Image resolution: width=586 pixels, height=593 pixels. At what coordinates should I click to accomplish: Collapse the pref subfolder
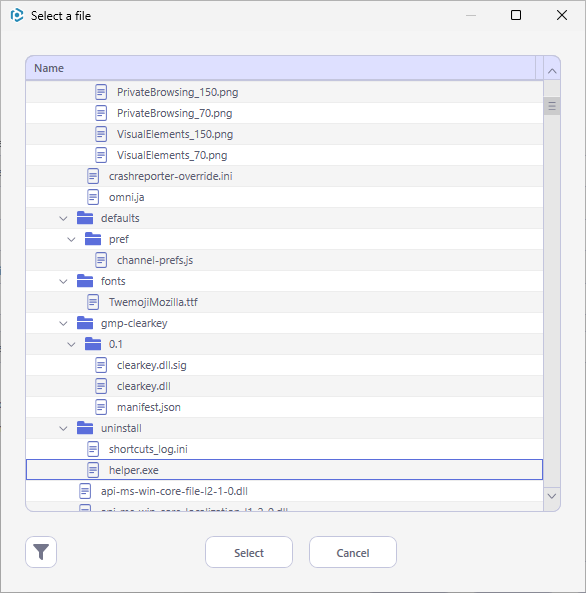71,239
